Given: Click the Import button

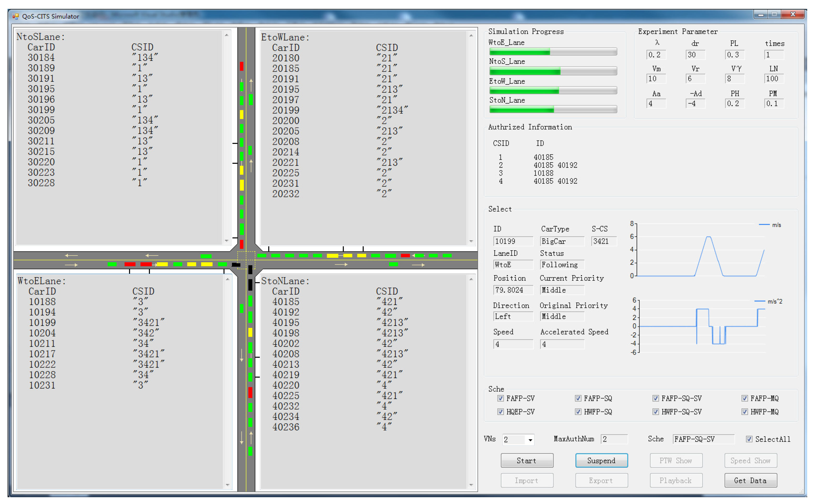Looking at the screenshot, I should (527, 480).
